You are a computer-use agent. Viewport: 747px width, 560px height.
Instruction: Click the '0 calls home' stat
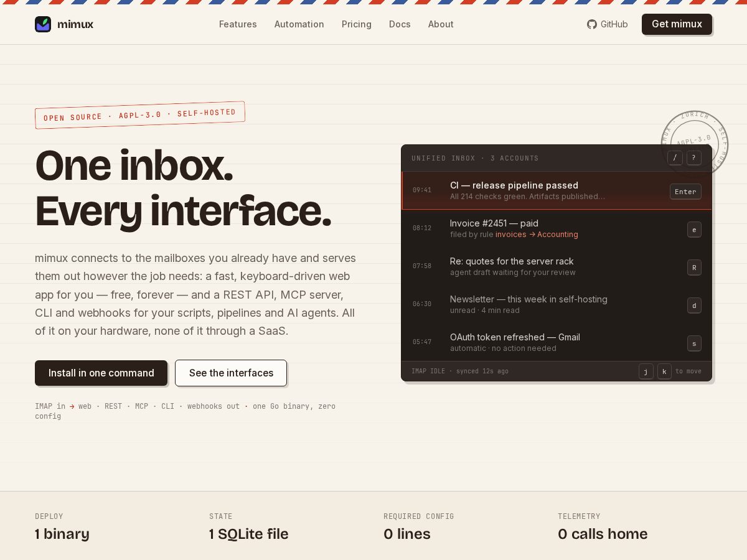point(603,534)
